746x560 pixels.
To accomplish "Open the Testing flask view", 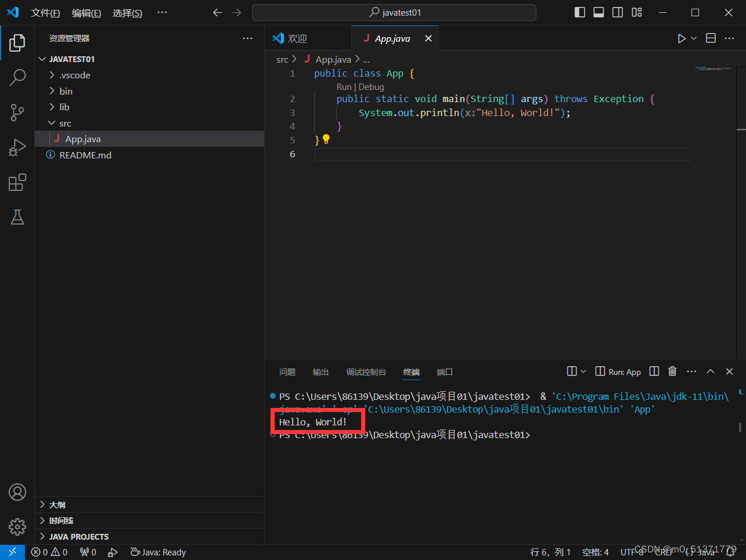I will pos(17,217).
